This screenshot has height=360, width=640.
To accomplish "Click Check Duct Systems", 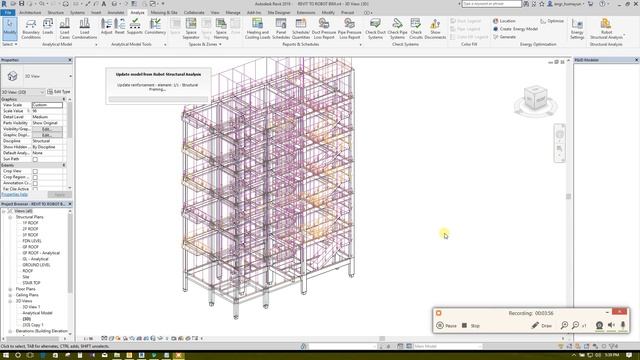I will 375,29.
